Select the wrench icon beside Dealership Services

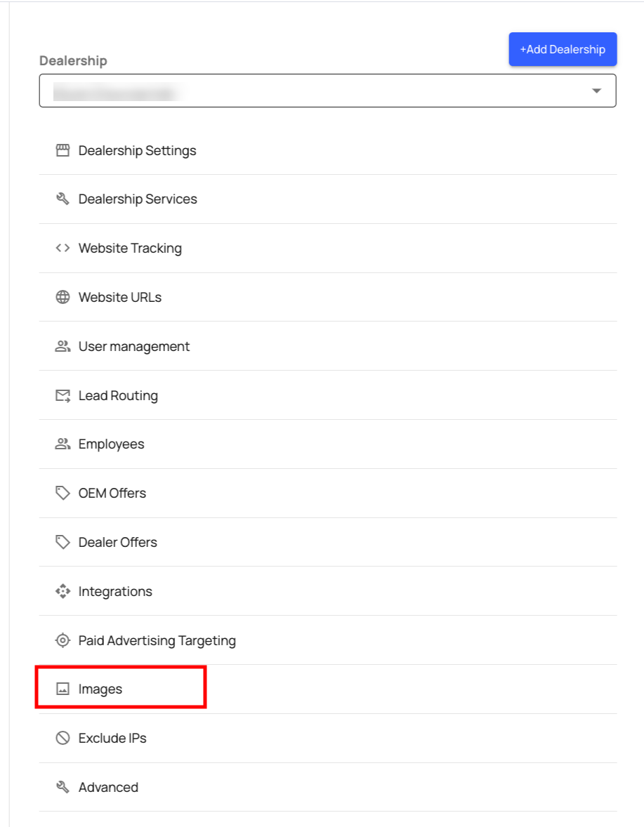pyautogui.click(x=63, y=199)
